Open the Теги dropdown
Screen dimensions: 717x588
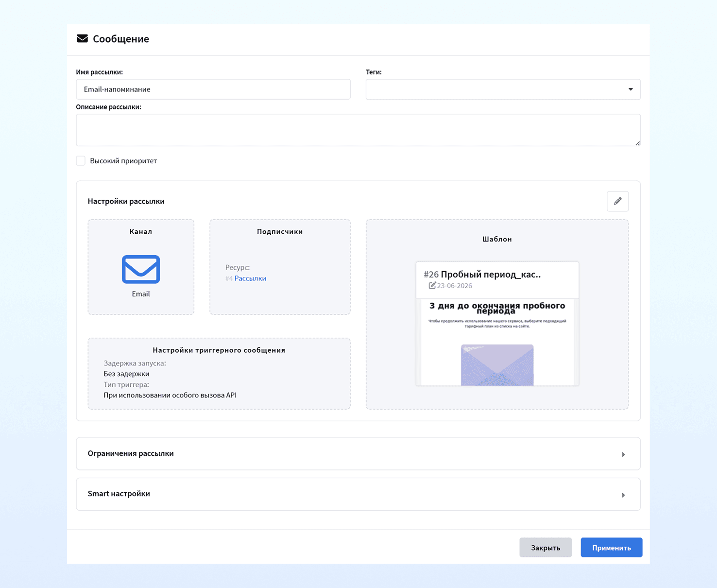503,89
